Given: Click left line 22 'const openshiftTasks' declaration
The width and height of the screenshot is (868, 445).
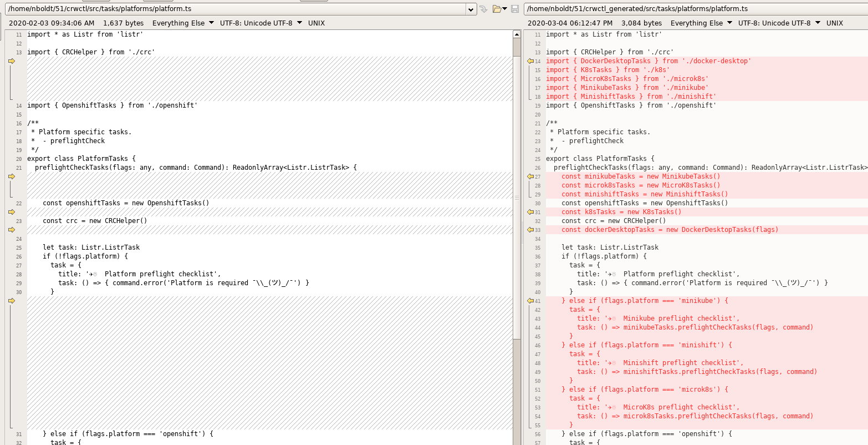Looking at the screenshot, I should pos(126,203).
